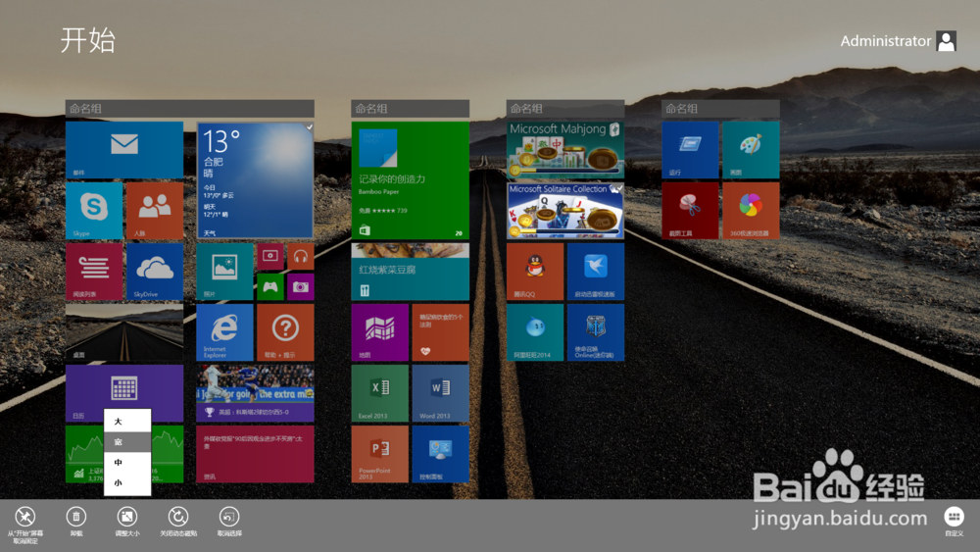Open the Microsoft Solitaire Collection tile

coord(565,211)
